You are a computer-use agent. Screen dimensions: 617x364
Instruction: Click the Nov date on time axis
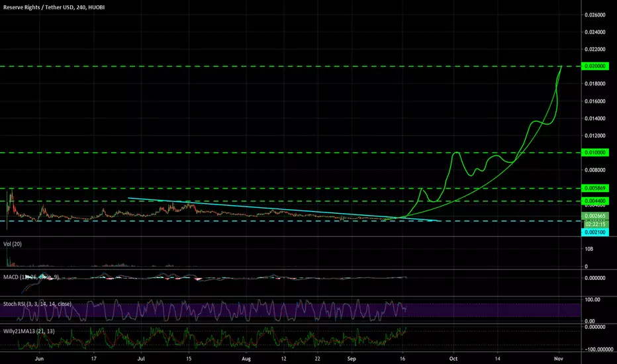click(x=558, y=359)
